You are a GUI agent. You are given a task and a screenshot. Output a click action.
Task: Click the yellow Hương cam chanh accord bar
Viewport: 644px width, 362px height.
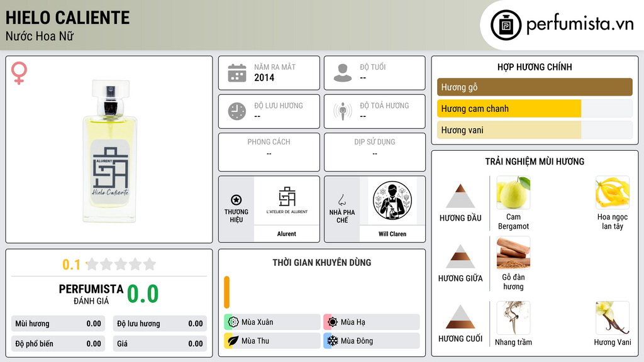(509, 109)
